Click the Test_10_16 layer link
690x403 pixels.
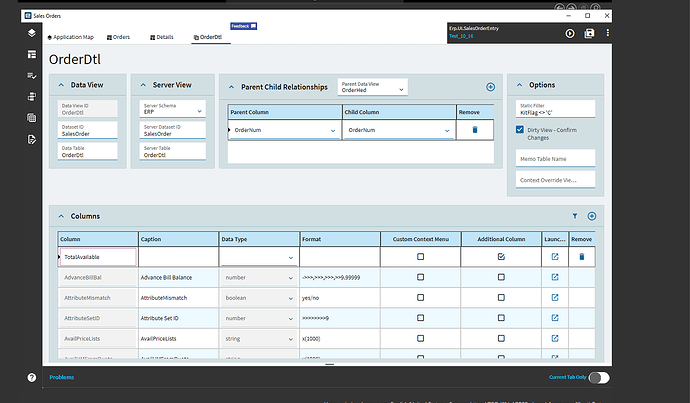pos(461,36)
